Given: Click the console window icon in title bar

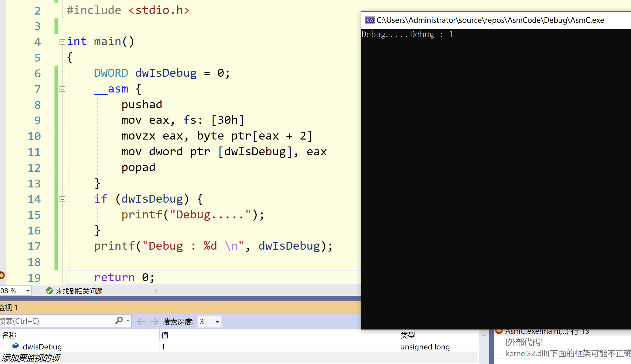Looking at the screenshot, I should point(370,20).
